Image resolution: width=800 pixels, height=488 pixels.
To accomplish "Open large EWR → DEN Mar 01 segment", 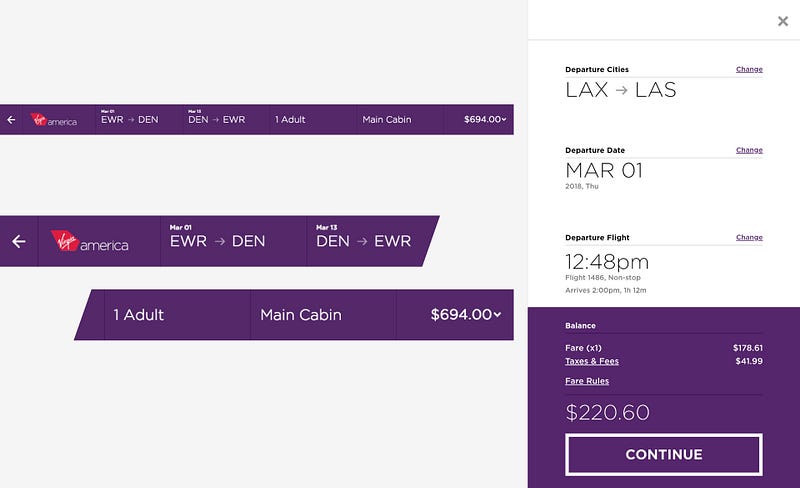I will [x=217, y=240].
